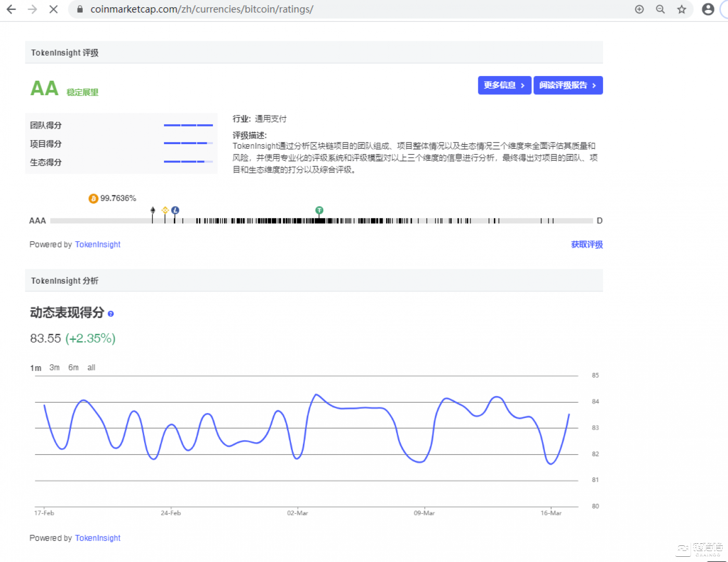Open TokenInsight link under the rating scale
The width and height of the screenshot is (728, 562).
pyautogui.click(x=97, y=245)
